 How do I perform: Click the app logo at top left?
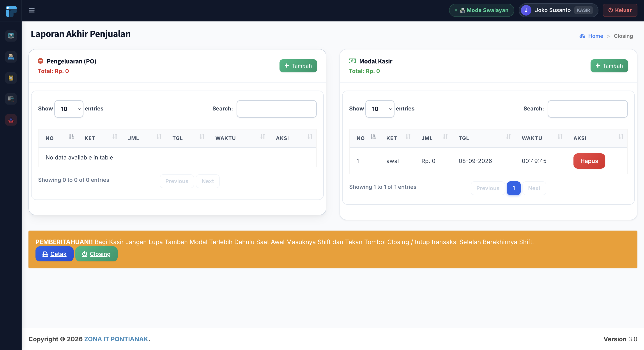click(x=11, y=11)
